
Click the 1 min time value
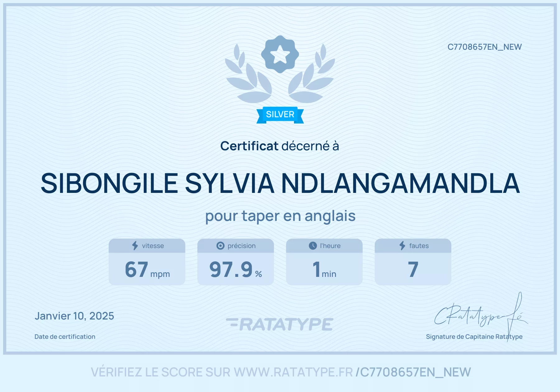(x=324, y=269)
